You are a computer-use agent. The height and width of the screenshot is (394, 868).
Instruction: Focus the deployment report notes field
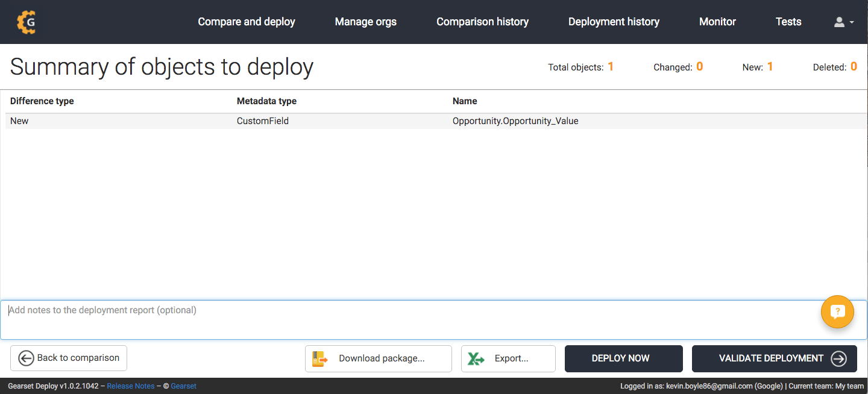click(x=410, y=320)
